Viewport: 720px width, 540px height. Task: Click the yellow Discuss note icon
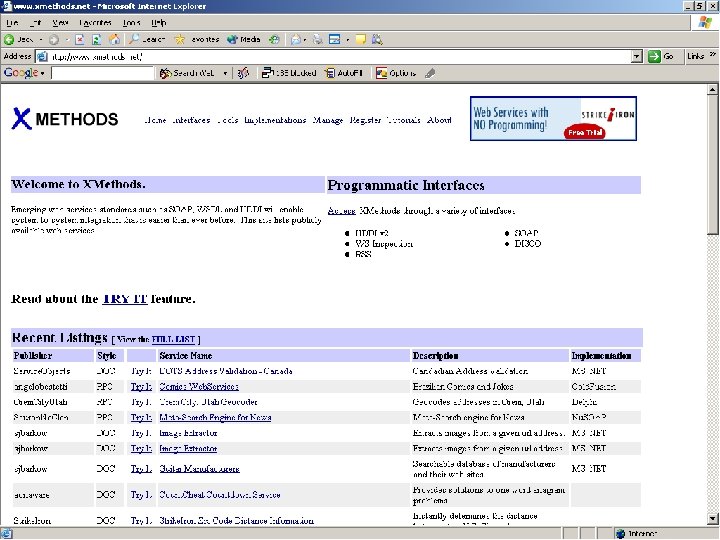[360, 39]
